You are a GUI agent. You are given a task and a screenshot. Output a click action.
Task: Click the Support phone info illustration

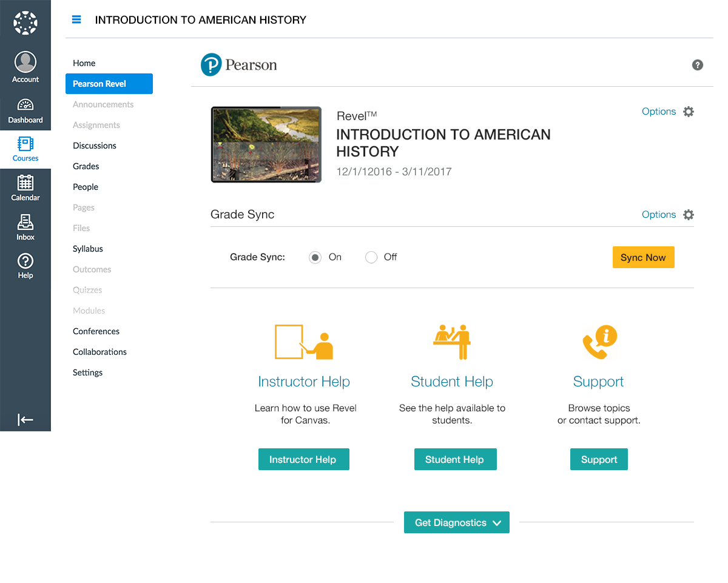pos(599,342)
